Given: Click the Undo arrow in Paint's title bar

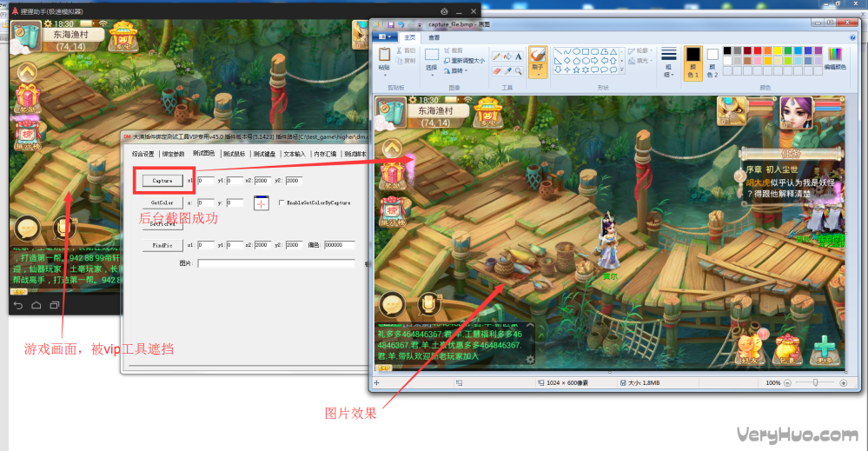Looking at the screenshot, I should coord(401,25).
